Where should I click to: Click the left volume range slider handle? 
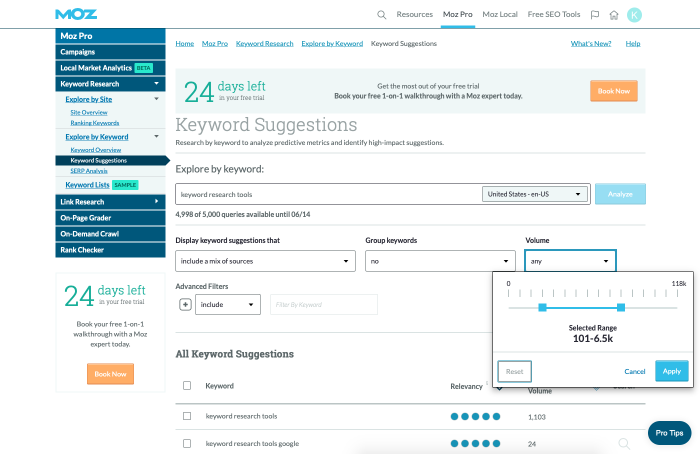click(542, 308)
